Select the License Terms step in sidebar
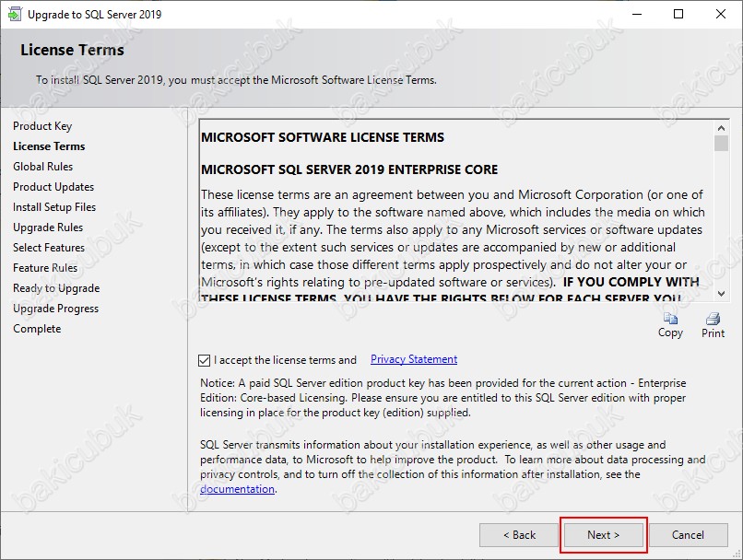Screen dimensions: 743x560 tap(49, 146)
